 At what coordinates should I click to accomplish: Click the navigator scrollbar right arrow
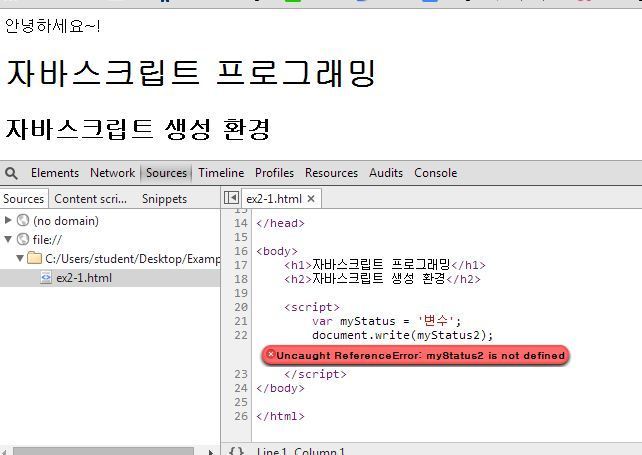pos(210,452)
